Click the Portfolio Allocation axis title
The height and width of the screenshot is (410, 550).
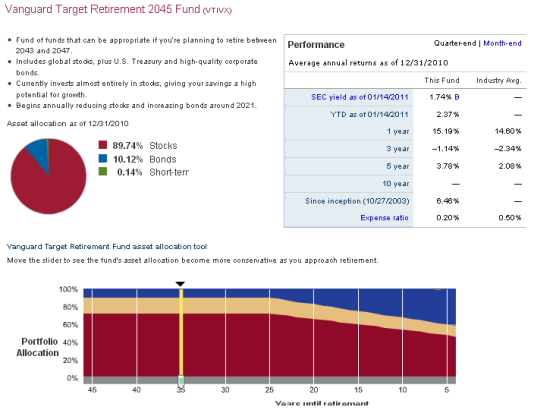tap(38, 347)
